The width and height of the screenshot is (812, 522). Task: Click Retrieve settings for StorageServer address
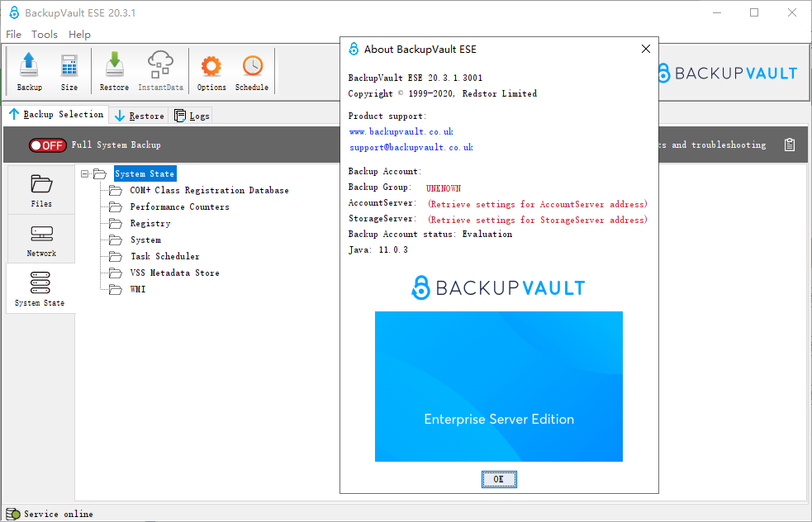538,220
